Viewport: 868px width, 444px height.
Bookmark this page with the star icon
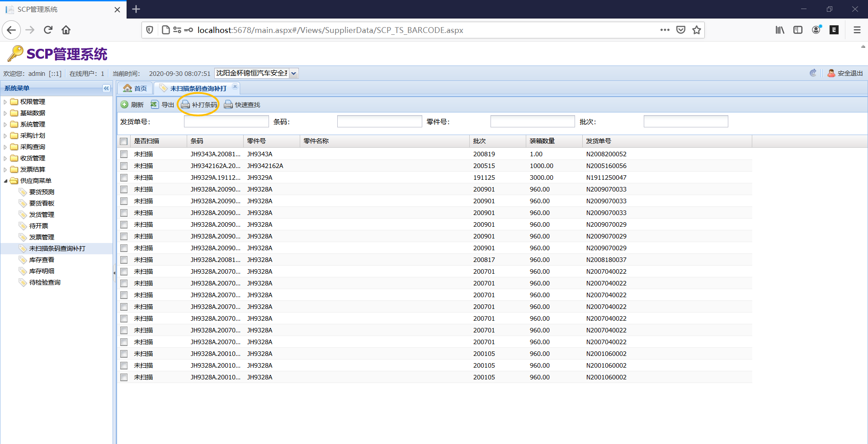[x=697, y=30]
